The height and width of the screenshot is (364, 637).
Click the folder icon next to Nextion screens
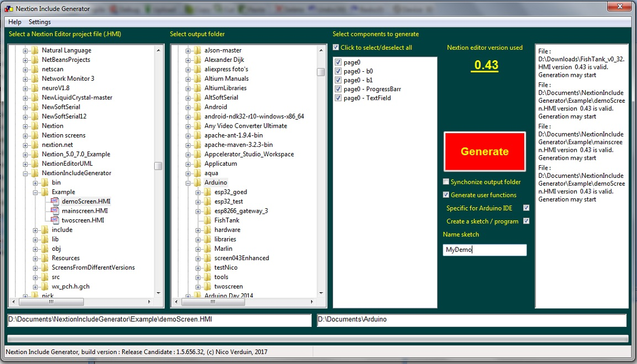pos(35,135)
